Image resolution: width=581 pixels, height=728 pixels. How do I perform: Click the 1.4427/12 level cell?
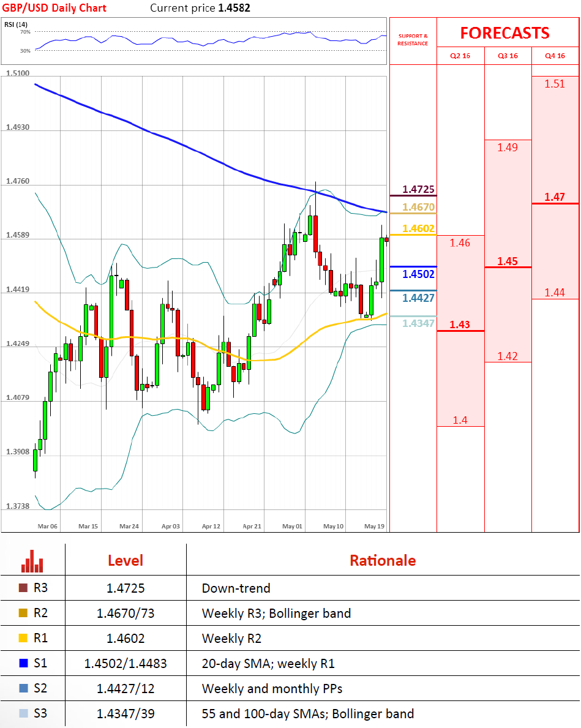tap(126, 689)
